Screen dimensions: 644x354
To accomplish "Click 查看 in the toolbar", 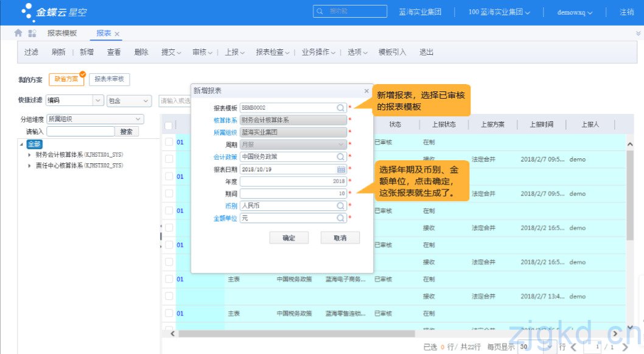I will pyautogui.click(x=114, y=52).
